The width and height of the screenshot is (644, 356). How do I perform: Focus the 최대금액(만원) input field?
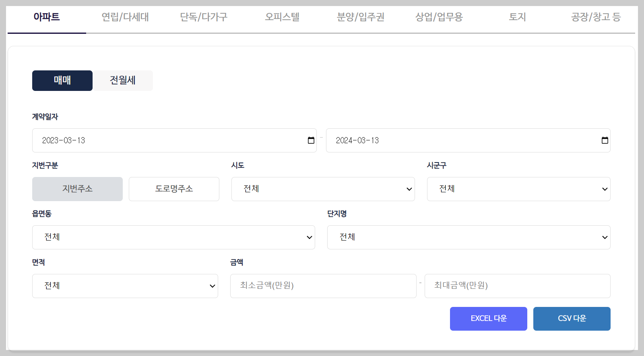coord(518,286)
